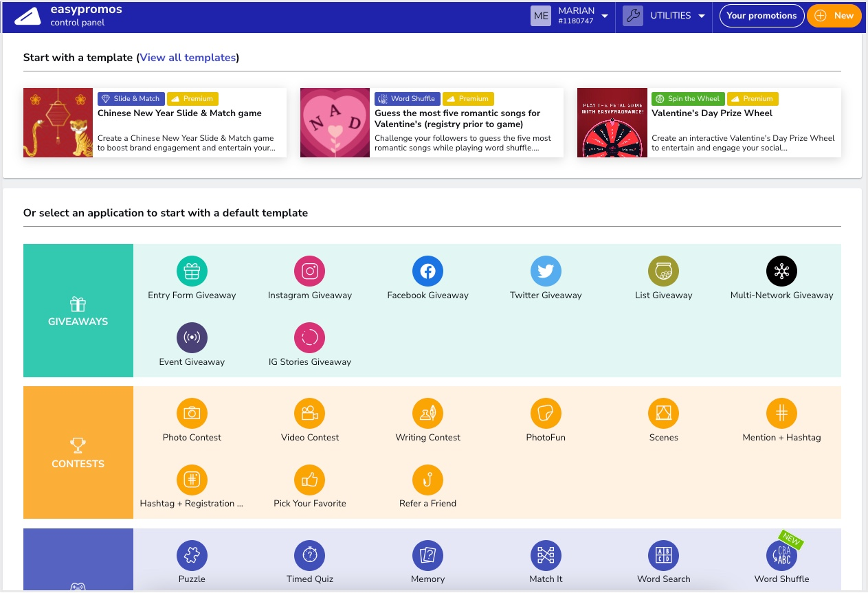Screen dimensions: 868x593
Task: Click the Photo Contest label
Action: (x=192, y=438)
